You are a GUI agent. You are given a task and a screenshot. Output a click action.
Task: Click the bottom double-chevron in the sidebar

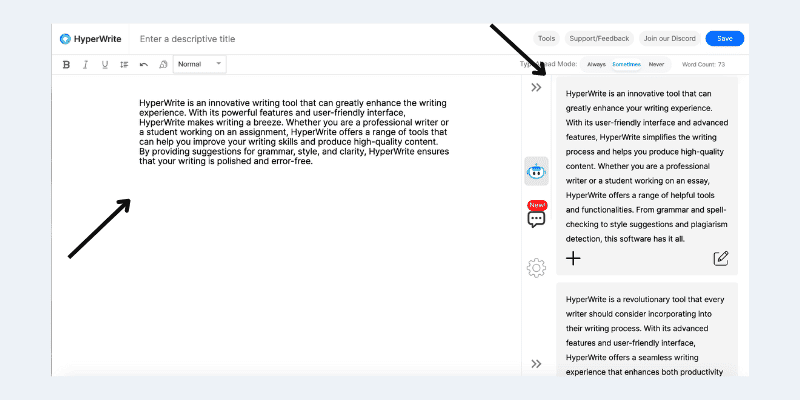coord(536,364)
